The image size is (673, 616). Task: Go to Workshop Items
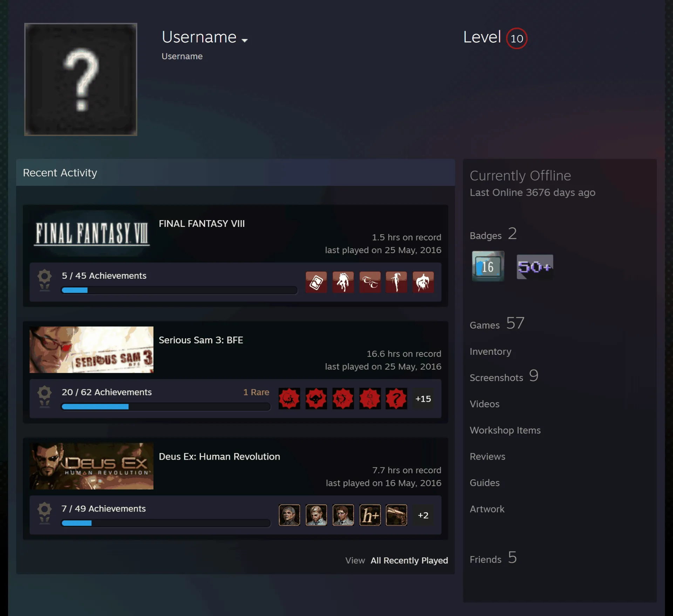tap(505, 430)
